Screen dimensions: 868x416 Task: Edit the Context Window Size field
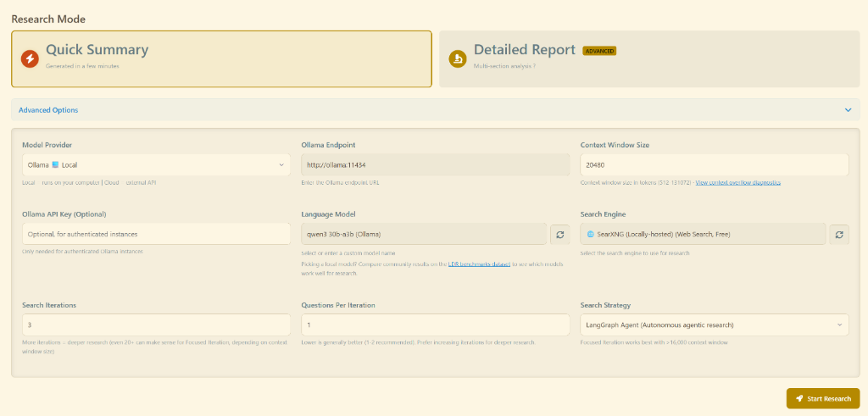[714, 165]
